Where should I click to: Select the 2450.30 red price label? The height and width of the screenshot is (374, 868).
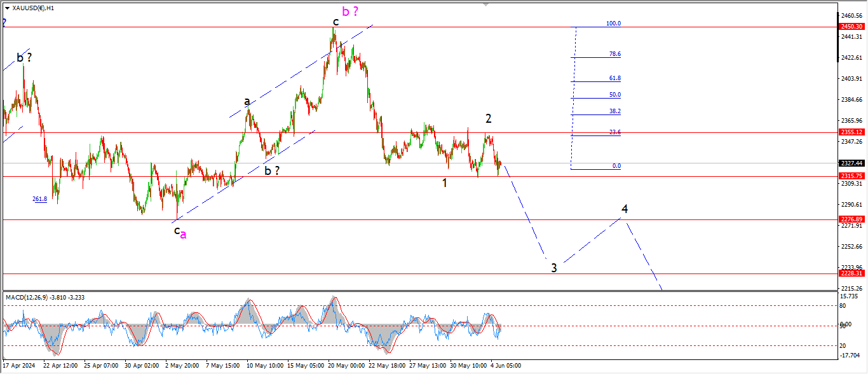tap(851, 27)
